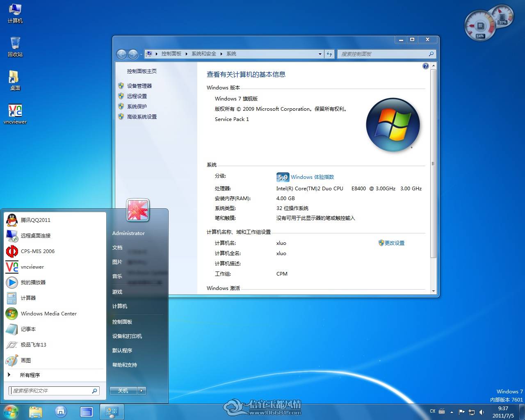Screen dimensions: 525x420
Task: Open 高级系统设置 link
Action: click(x=142, y=116)
